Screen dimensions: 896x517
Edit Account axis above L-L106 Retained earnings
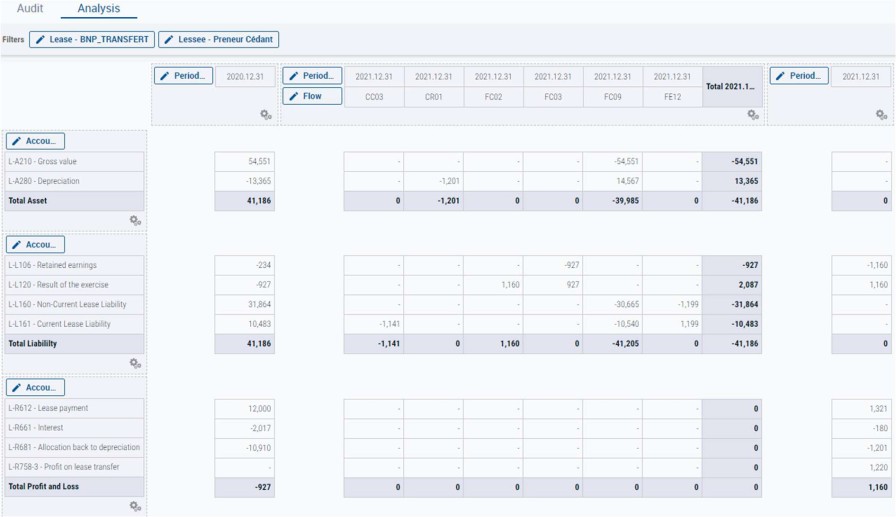(x=35, y=245)
